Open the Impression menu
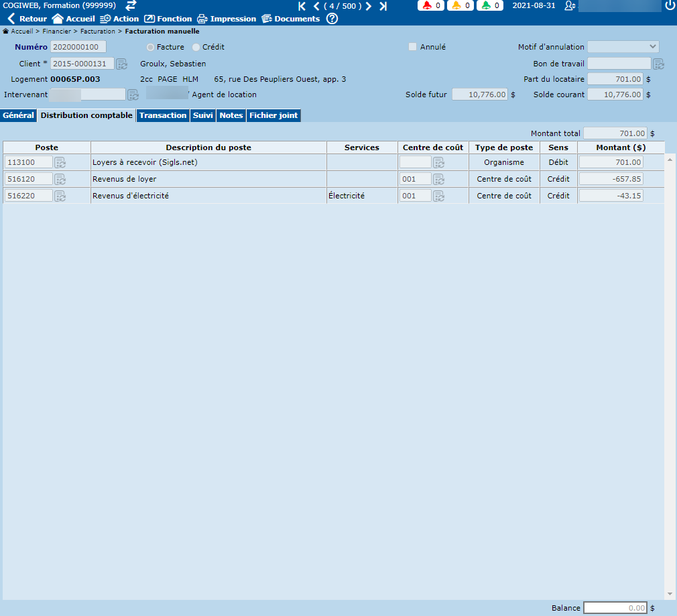 coord(227,19)
